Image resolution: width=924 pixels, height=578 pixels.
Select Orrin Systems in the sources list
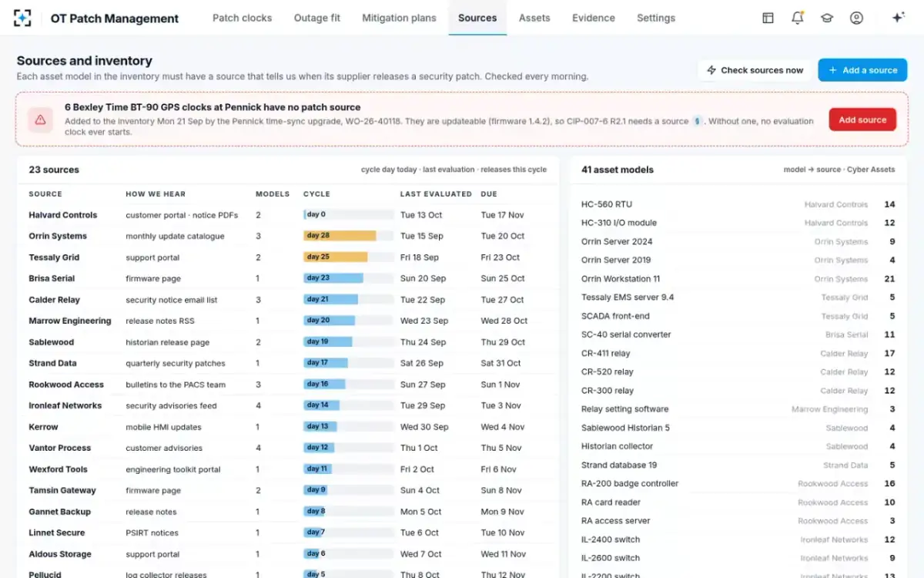58,236
